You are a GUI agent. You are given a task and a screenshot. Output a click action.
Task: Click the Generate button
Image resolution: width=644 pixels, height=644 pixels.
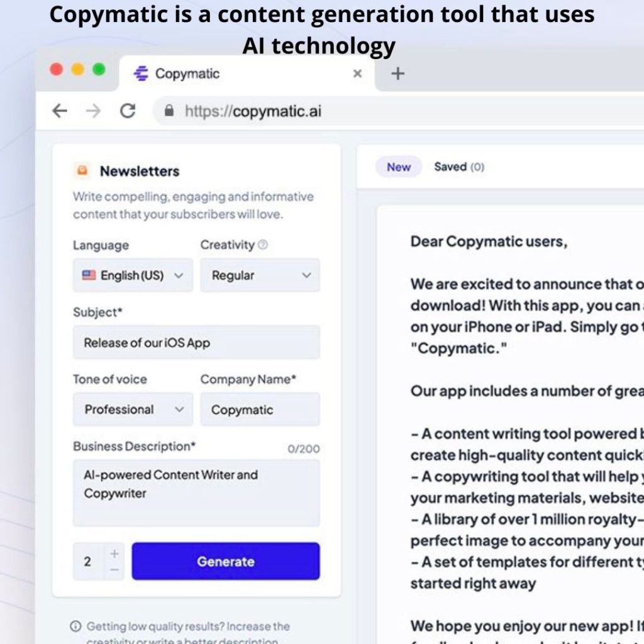click(x=226, y=561)
